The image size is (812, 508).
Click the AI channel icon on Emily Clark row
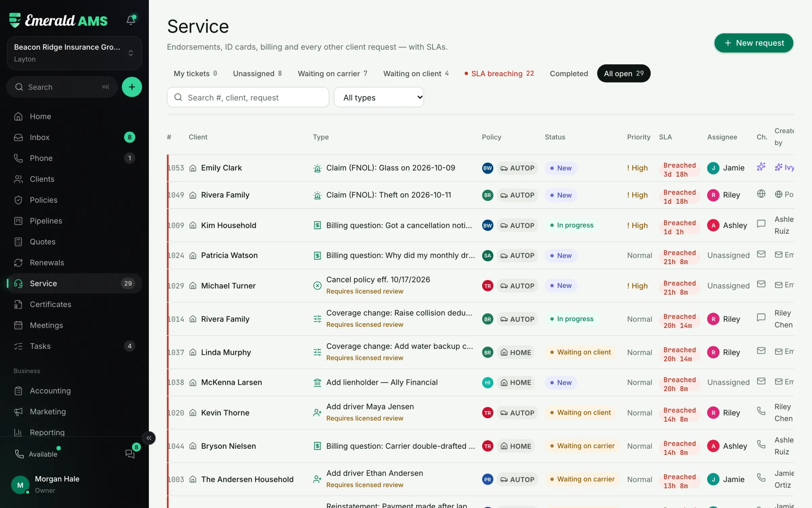click(761, 167)
